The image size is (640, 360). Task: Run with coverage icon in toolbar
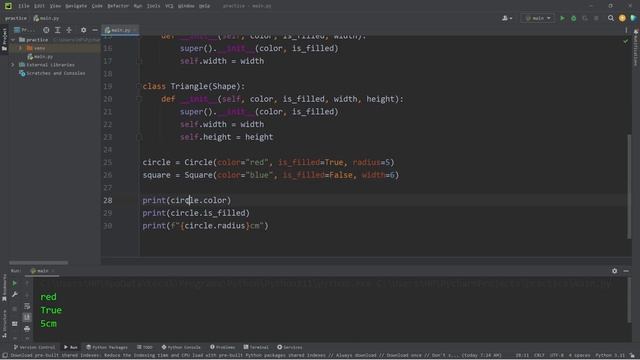[585, 18]
